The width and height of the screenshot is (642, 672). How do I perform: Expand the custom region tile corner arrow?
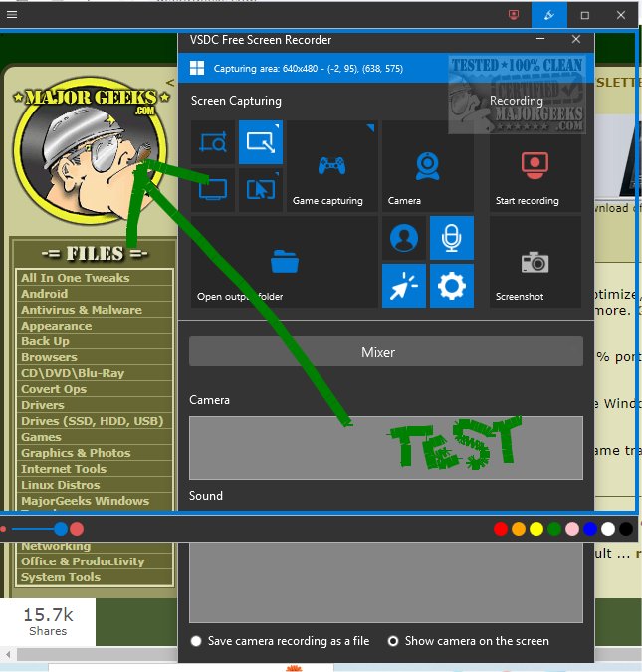click(277, 126)
